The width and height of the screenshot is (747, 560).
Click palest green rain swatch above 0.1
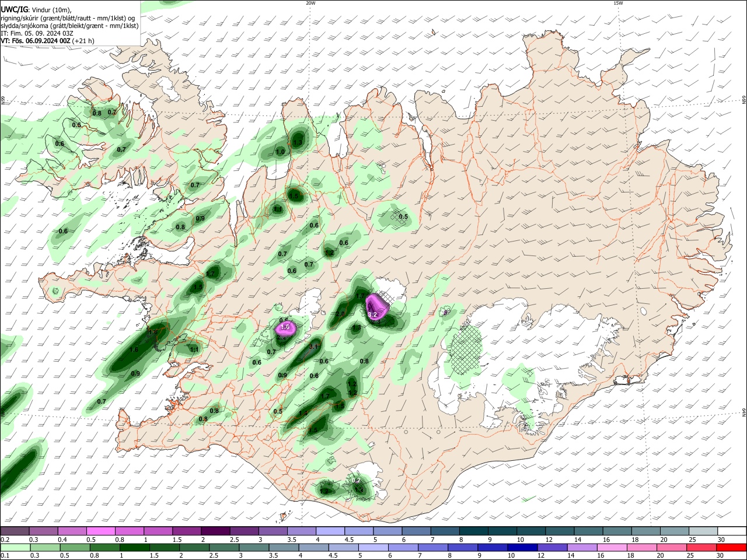coord(15,547)
